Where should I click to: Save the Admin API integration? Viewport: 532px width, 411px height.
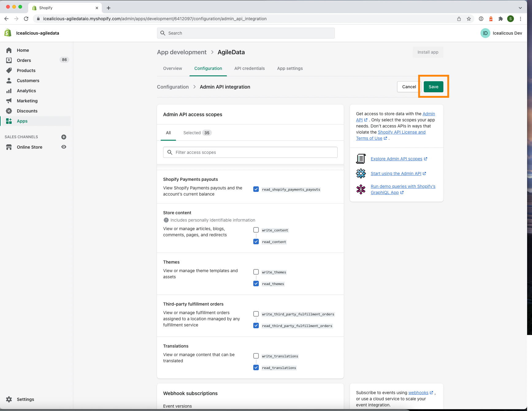coord(433,87)
